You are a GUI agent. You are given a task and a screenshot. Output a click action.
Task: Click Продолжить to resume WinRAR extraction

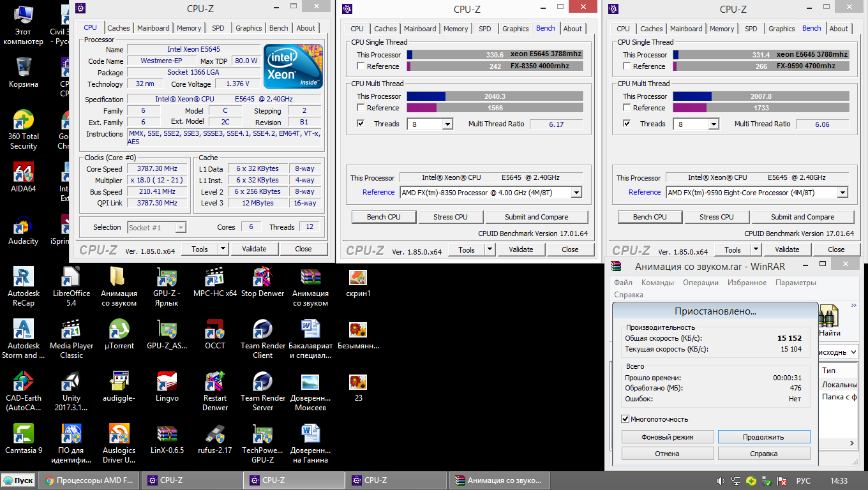pos(764,437)
